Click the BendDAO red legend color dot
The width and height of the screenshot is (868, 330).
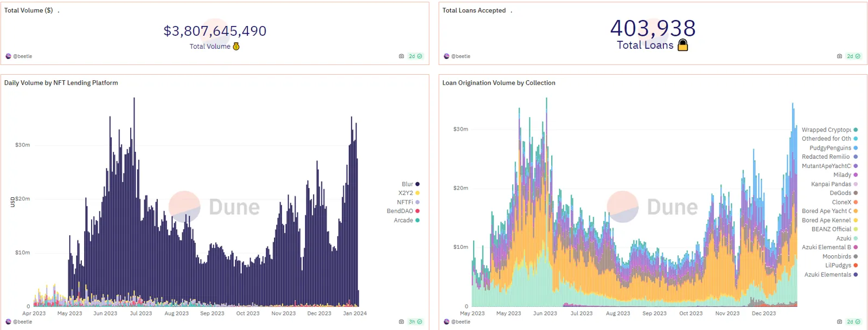tap(417, 211)
